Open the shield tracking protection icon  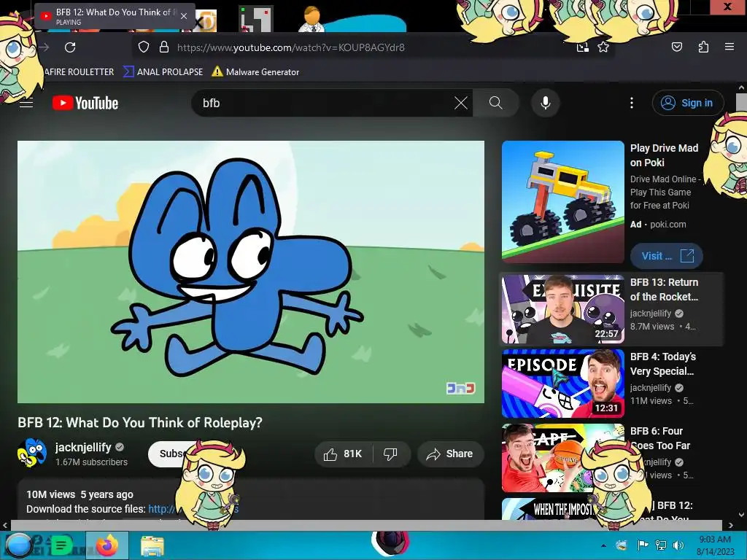(144, 47)
